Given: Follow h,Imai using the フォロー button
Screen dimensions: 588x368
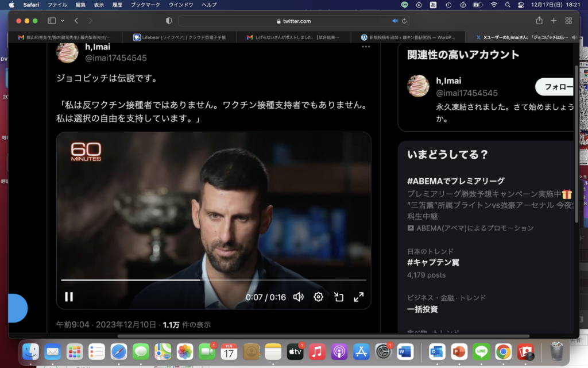Looking at the screenshot, I should 554,86.
